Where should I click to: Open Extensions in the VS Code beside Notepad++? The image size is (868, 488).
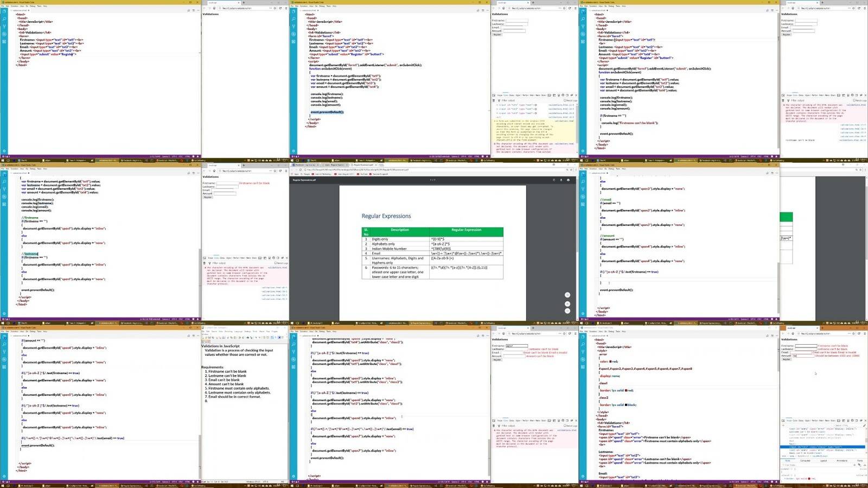click(4, 366)
